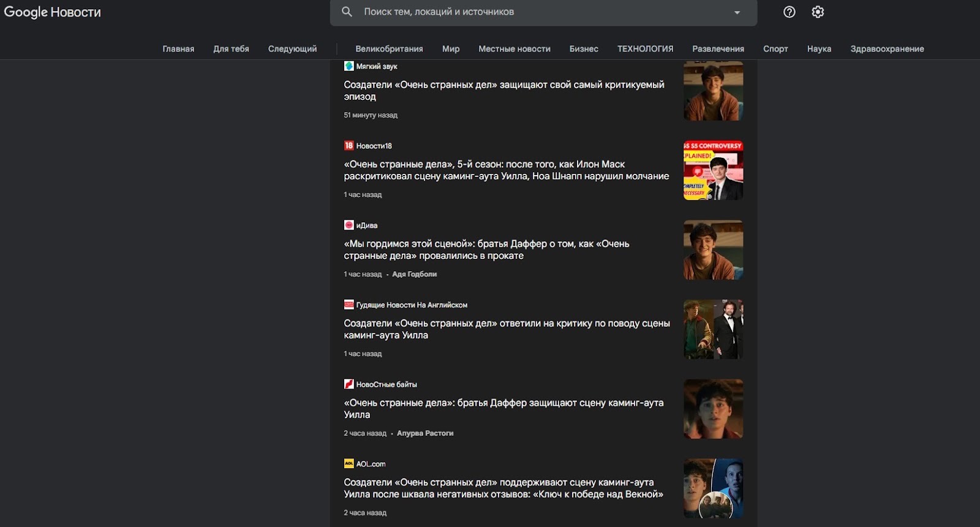Click in the search topics input field

point(539,12)
